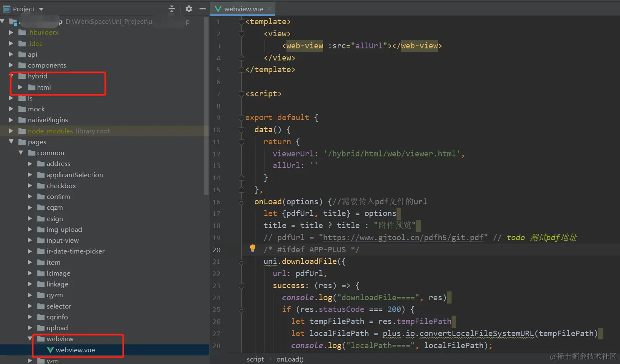The image size is (620, 364).
Task: Collapse the pages folder
Action: point(11,142)
